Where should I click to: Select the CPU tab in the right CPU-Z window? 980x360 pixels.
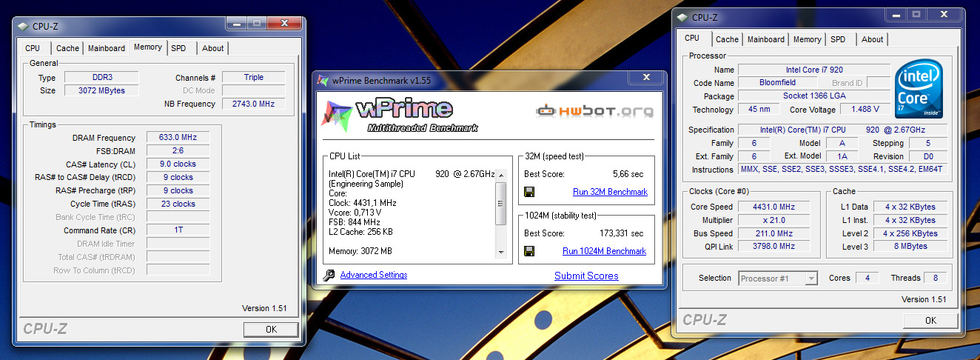692,38
